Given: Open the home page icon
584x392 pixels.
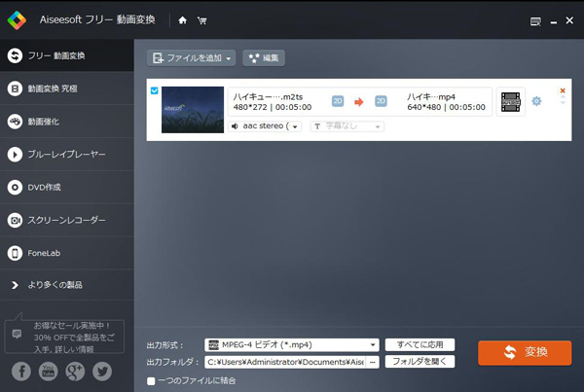Looking at the screenshot, I should 182,20.
